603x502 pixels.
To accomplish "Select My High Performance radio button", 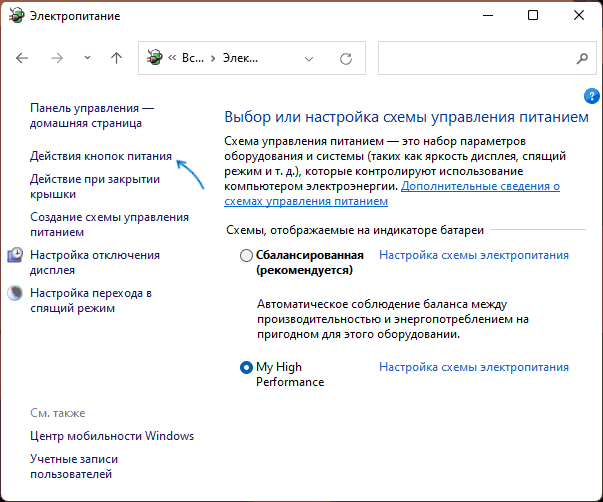I will click(246, 367).
